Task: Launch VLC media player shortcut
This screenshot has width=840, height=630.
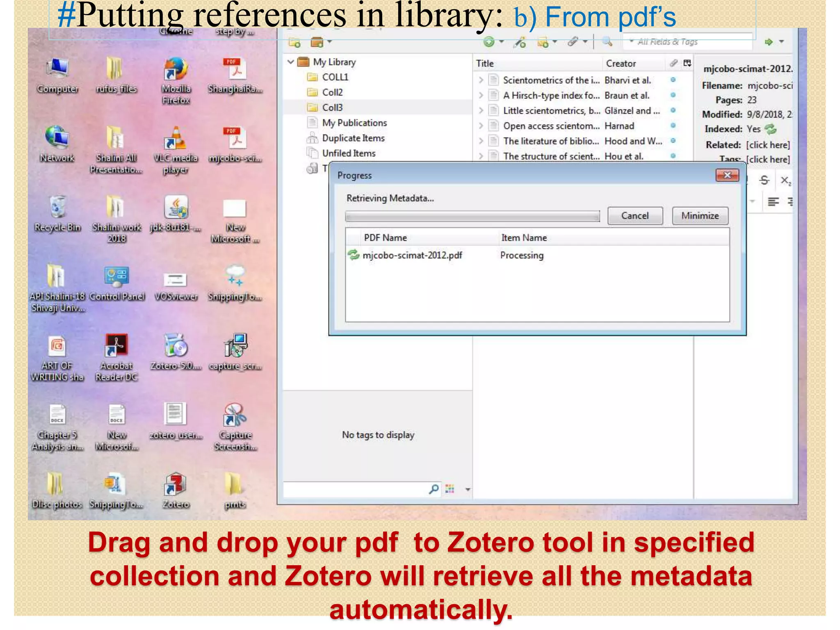Action: coord(176,150)
